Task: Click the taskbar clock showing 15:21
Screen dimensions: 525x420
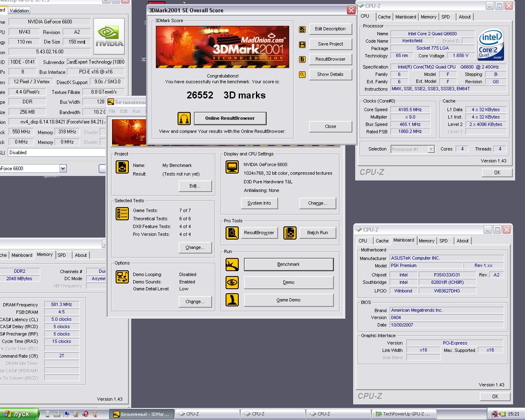Action: point(514,414)
